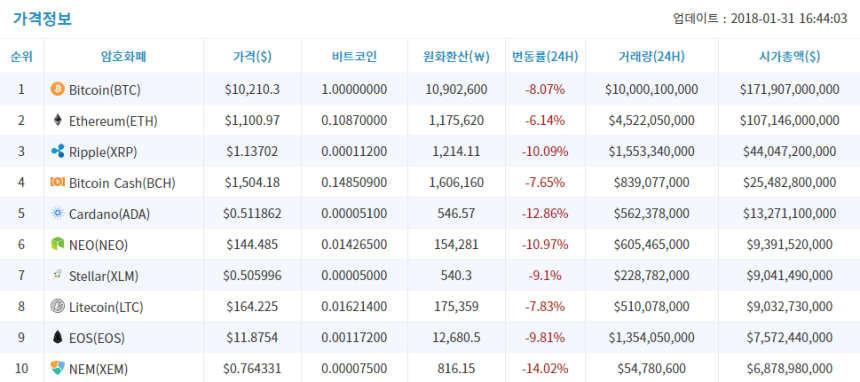Click Bitcoin Cash ratio 0.14850900

point(354,182)
